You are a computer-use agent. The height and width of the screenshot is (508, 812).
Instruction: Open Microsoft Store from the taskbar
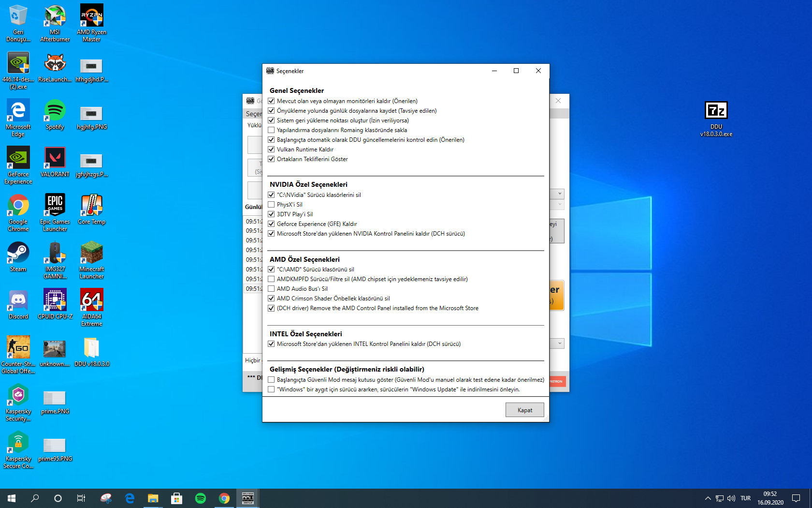tap(177, 498)
